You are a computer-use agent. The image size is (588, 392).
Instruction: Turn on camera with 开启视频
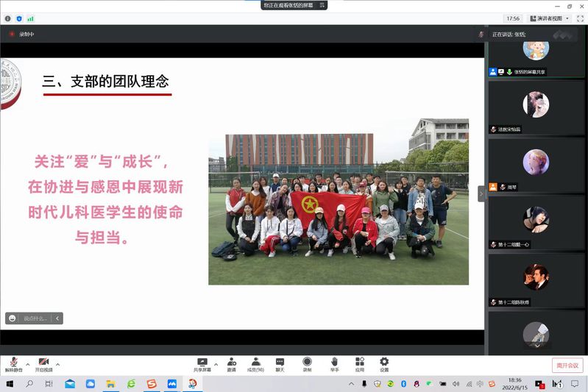point(44,364)
